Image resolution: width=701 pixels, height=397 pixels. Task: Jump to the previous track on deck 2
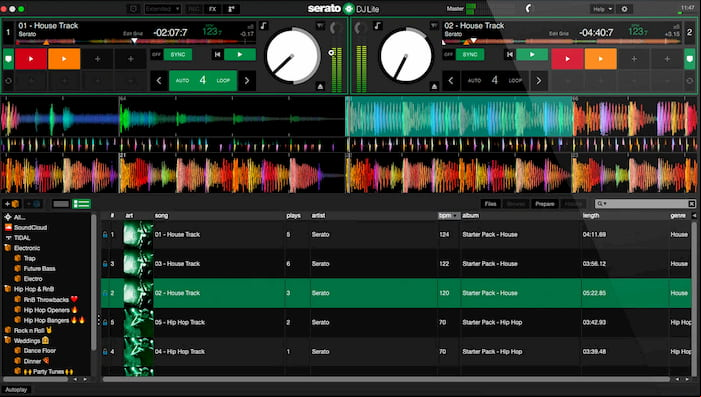[509, 55]
